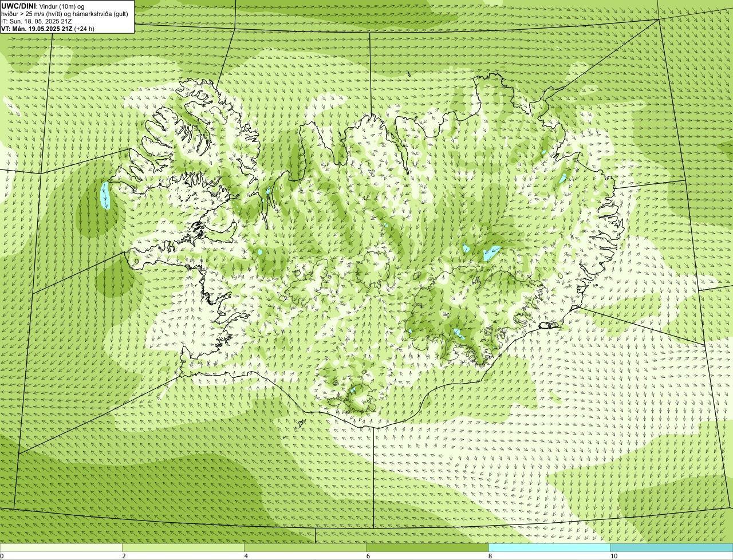
Task: Click the 6–8 m/s dark green legend swatch
Action: pyautogui.click(x=427, y=548)
